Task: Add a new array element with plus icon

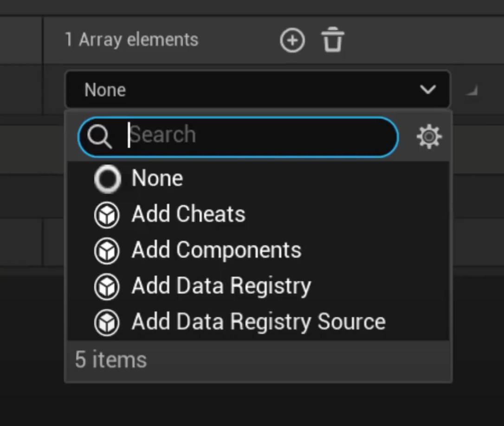Action: pyautogui.click(x=292, y=40)
